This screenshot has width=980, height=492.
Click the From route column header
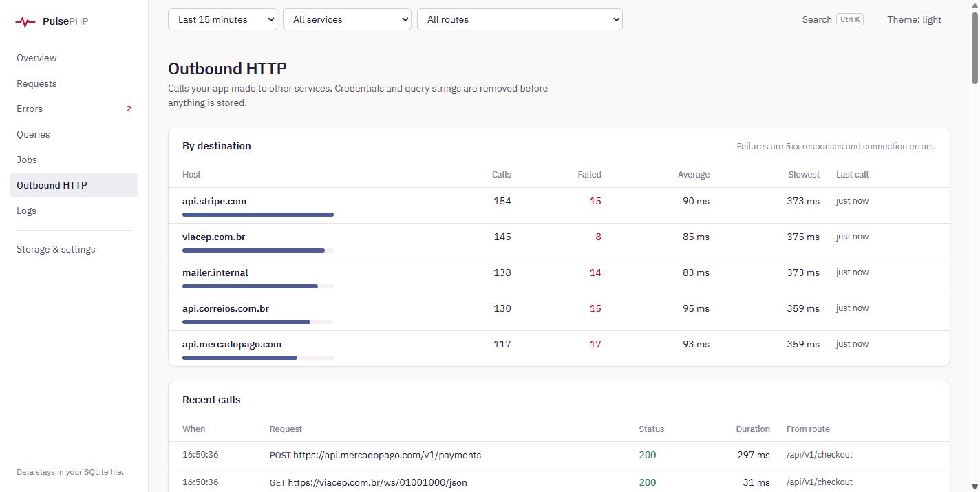point(808,429)
